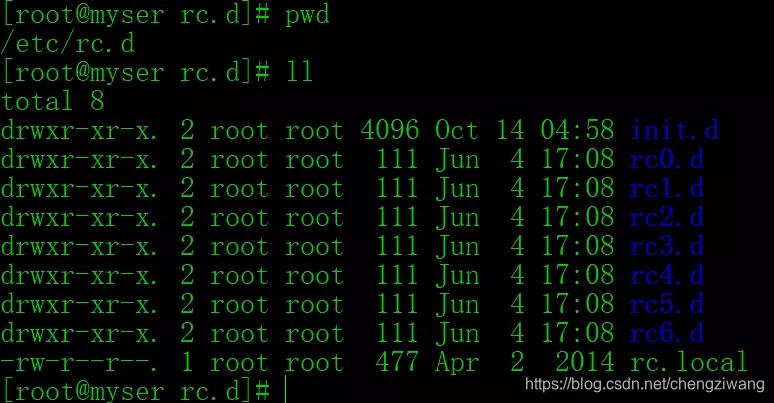
Task: Click the 'total 8' output line
Action: pos(53,101)
